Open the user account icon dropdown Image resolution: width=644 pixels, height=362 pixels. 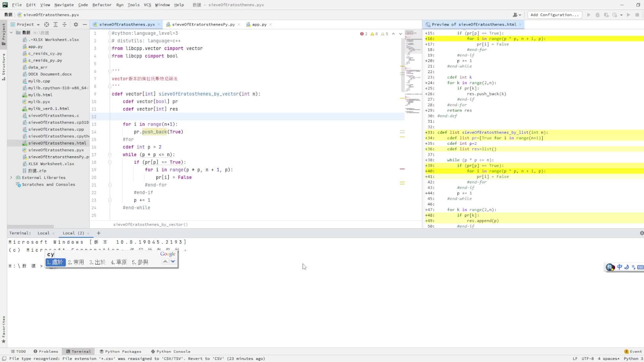pos(517,15)
